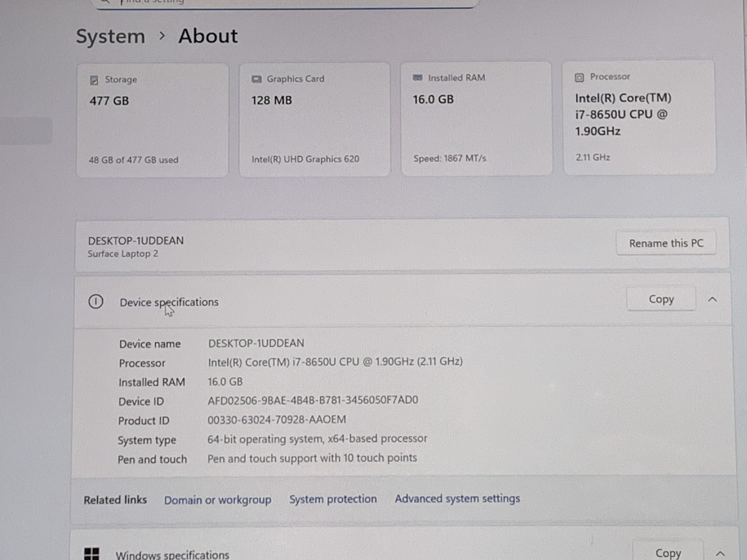Select the Processor value in specifications list
This screenshot has width=747, height=560.
(x=335, y=362)
